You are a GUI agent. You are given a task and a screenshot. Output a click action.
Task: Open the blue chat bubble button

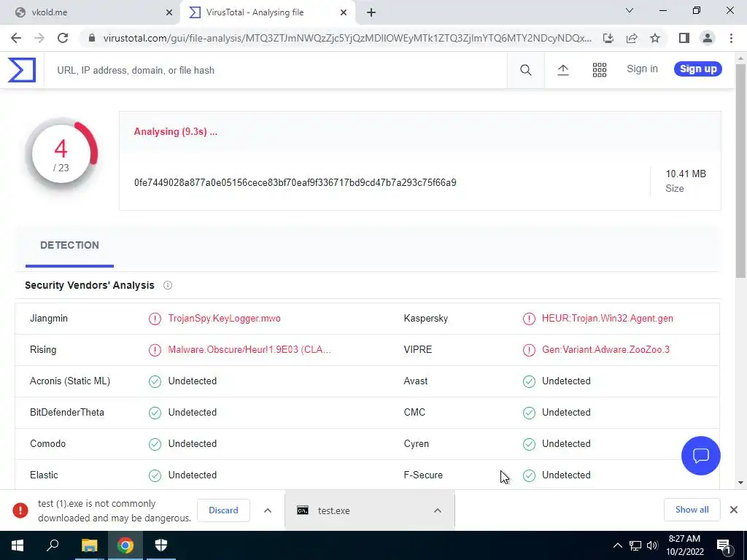coord(701,456)
